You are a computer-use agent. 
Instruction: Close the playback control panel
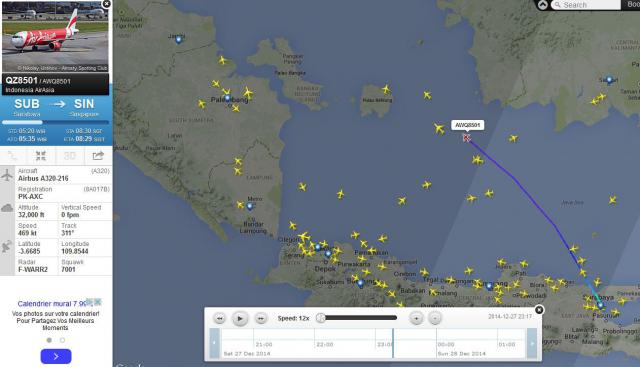(x=539, y=310)
